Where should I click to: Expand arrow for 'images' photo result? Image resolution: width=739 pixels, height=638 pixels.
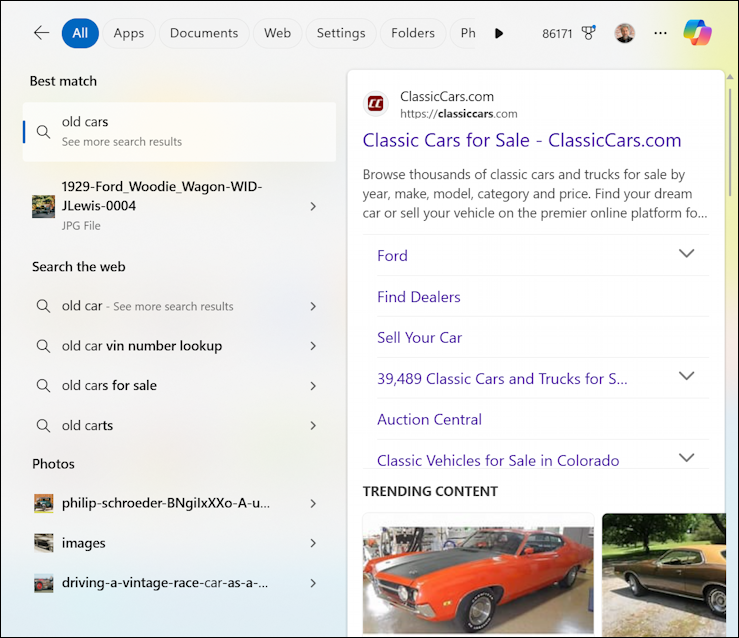(x=313, y=543)
